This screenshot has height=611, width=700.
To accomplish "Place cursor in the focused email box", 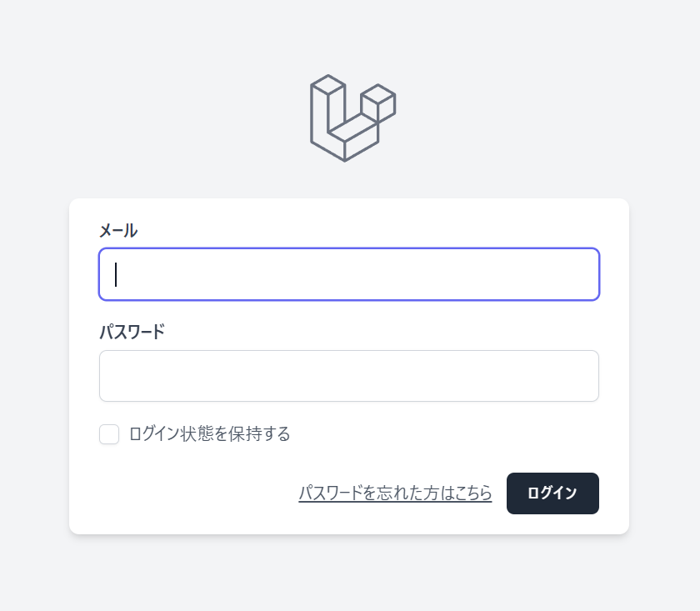I will point(348,274).
